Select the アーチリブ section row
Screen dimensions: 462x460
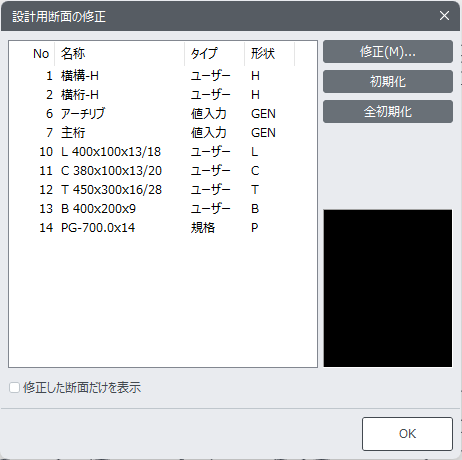point(163,114)
